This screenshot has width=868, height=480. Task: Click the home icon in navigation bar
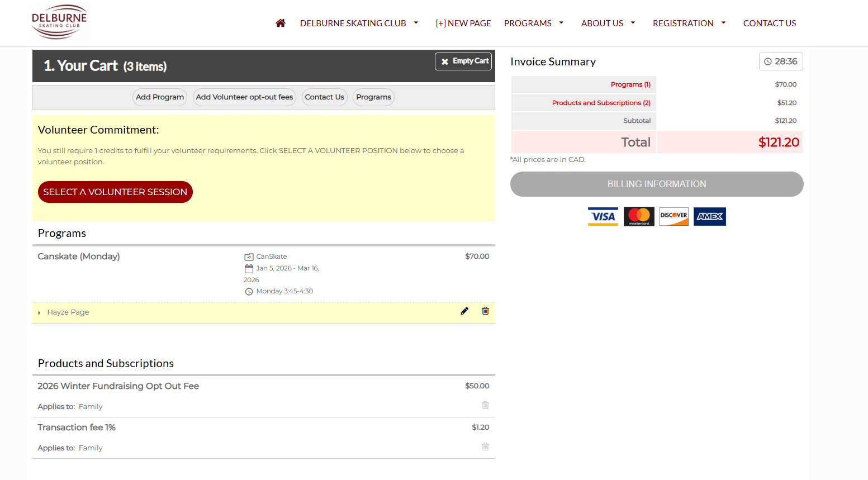pos(281,23)
